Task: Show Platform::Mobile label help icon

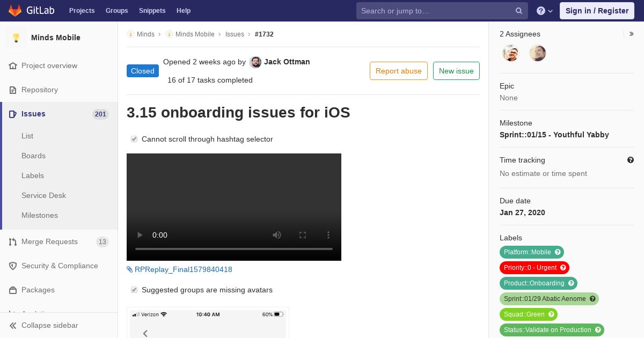Action: (x=558, y=252)
